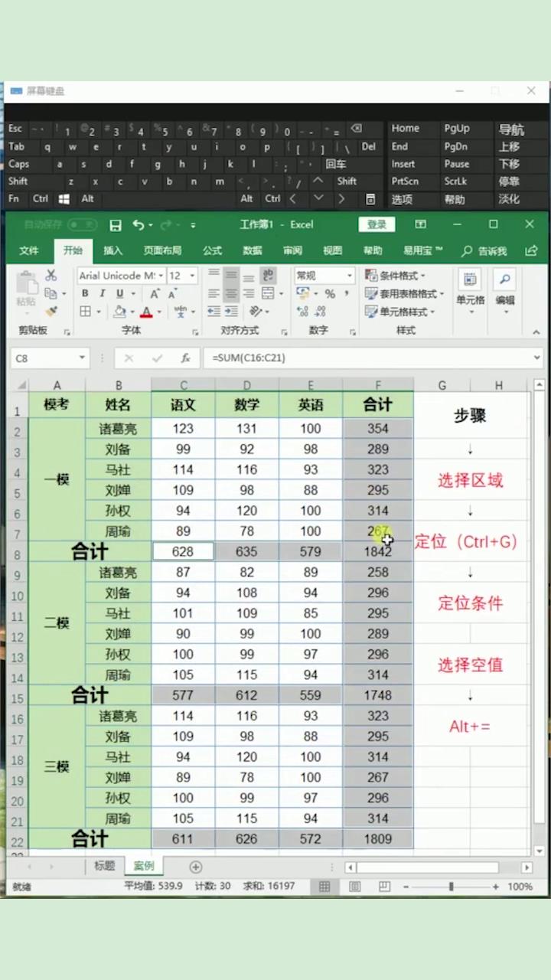The width and height of the screenshot is (551, 980).
Task: Toggle the Fn key on on-screen keyboard
Action: pyautogui.click(x=14, y=199)
